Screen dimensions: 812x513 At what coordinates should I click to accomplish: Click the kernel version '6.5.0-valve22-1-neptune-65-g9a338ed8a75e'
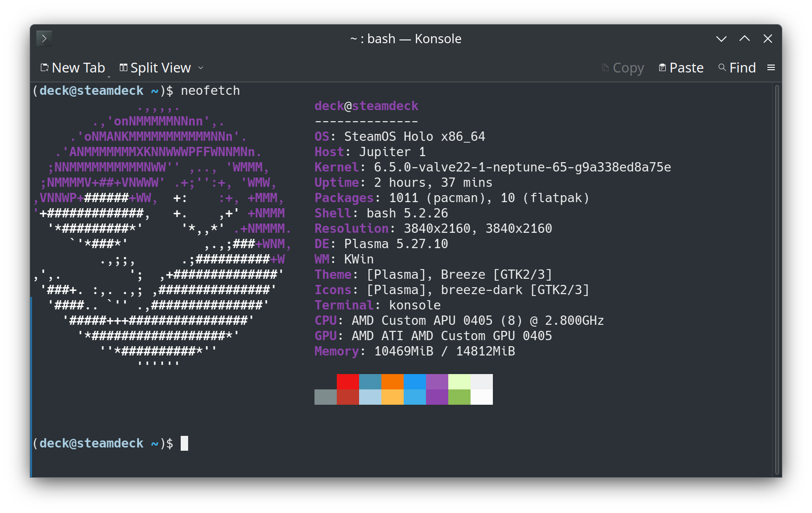[523, 167]
